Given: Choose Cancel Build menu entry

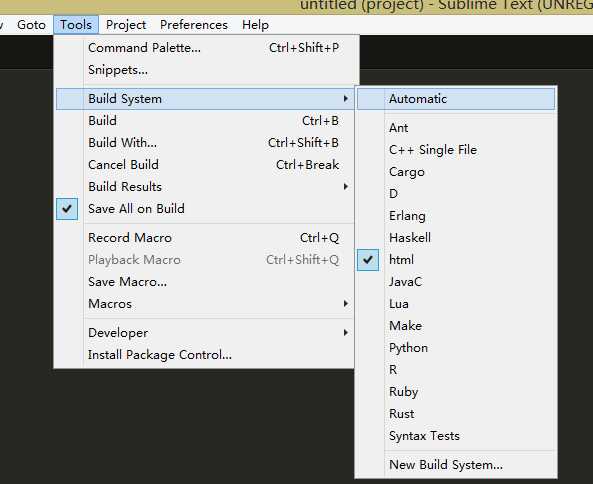Looking at the screenshot, I should (x=205, y=165).
